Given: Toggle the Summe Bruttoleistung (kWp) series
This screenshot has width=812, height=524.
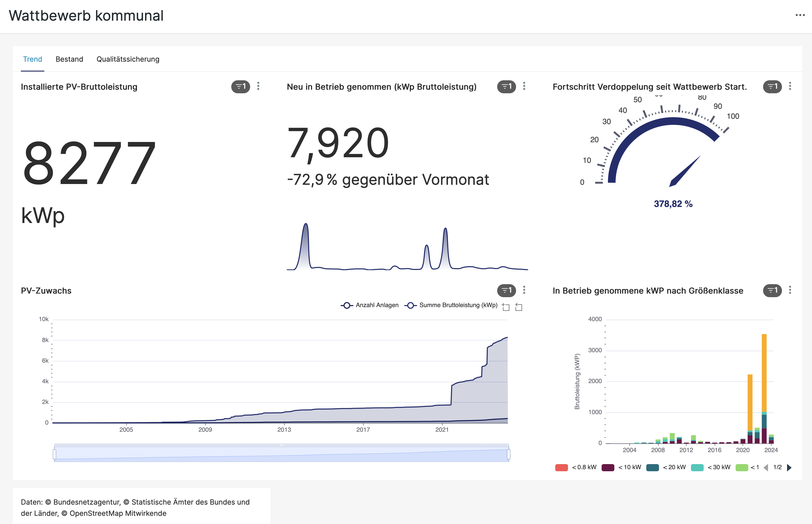Looking at the screenshot, I should tap(451, 305).
